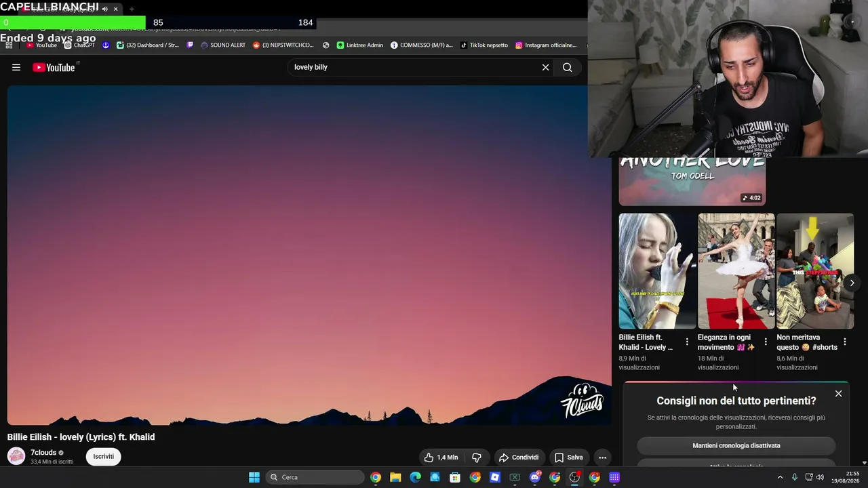Open the Another Love Tom Odell thumbnail
Image resolution: width=868 pixels, height=488 pixels.
692,182
